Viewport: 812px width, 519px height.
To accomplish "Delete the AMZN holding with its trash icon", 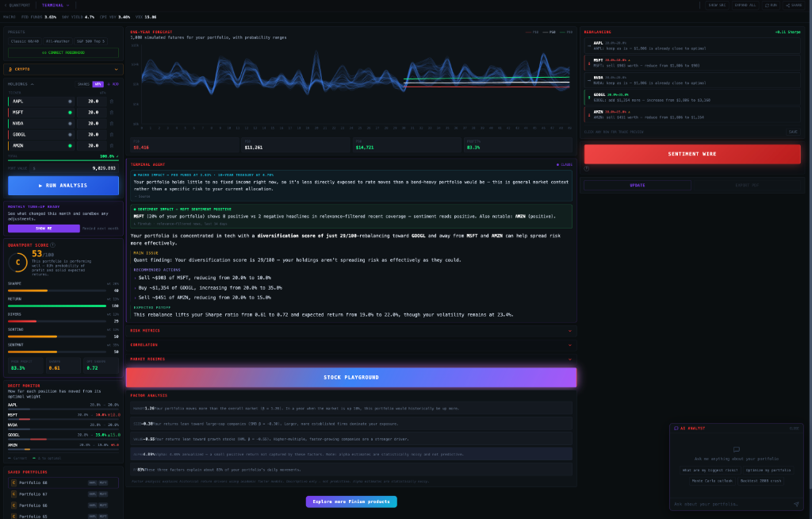I will pos(111,146).
